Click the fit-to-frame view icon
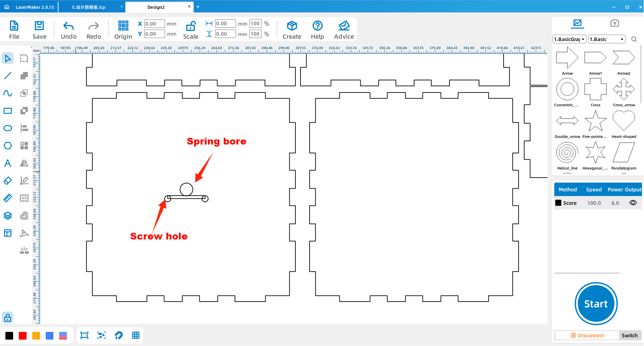The image size is (644, 346). pos(84,335)
